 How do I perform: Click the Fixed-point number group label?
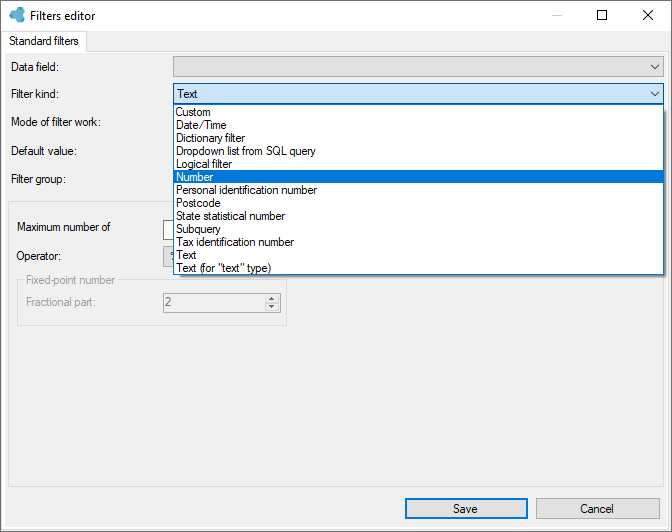tap(70, 280)
